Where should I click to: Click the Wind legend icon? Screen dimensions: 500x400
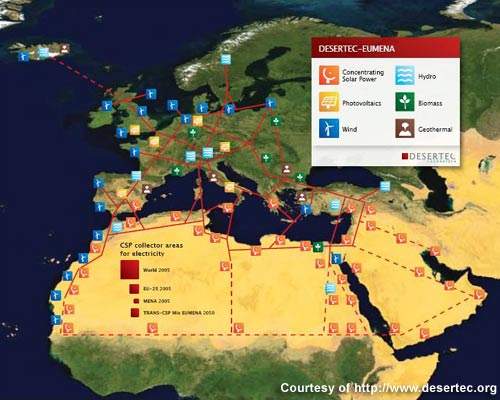click(329, 128)
